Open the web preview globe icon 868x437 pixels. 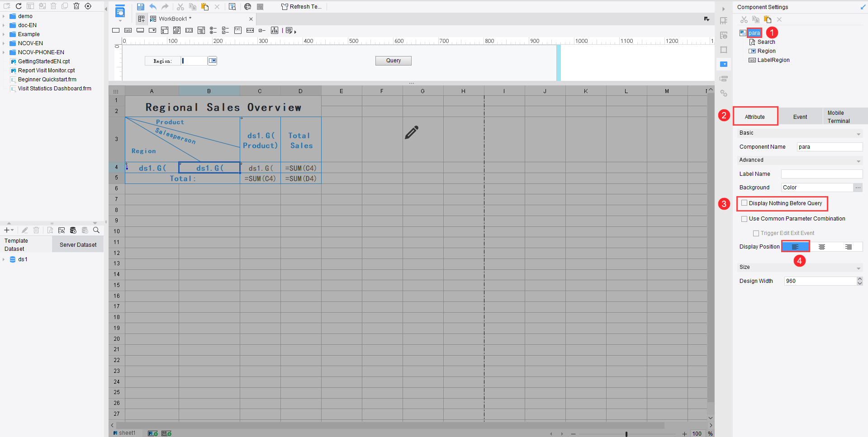click(x=247, y=7)
